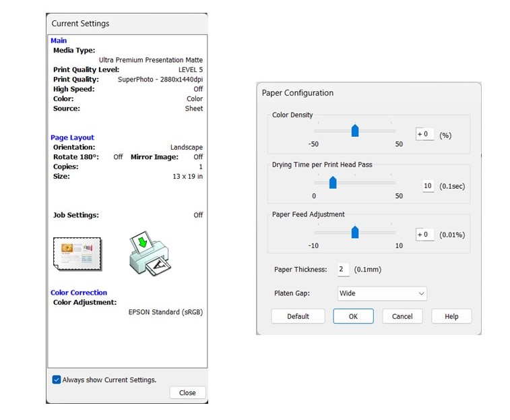This screenshot has width=510, height=420.
Task: Click Cancel in Paper Configuration
Action: click(x=402, y=316)
